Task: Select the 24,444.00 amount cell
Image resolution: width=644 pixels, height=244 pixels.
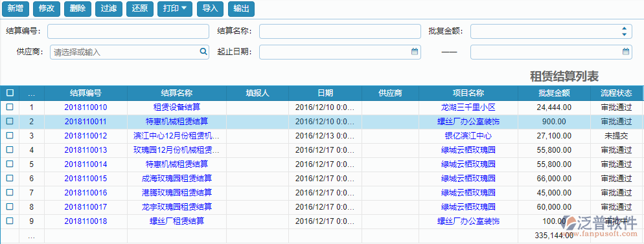Action: [x=555, y=107]
